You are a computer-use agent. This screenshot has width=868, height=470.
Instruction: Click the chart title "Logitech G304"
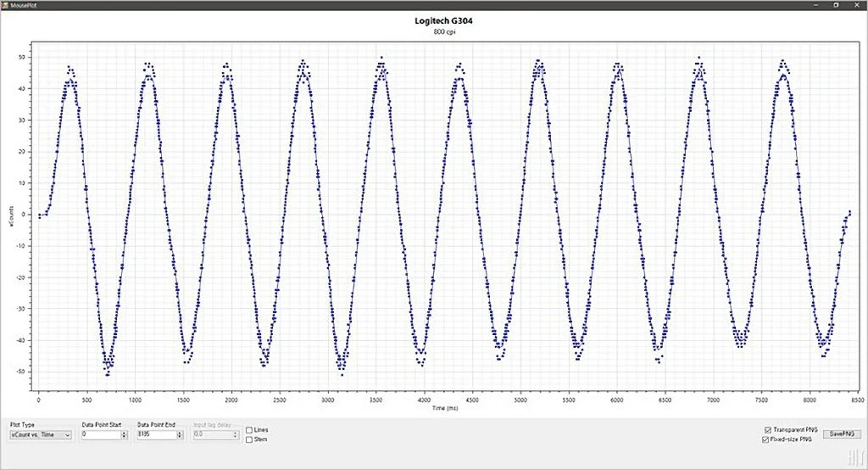click(444, 21)
